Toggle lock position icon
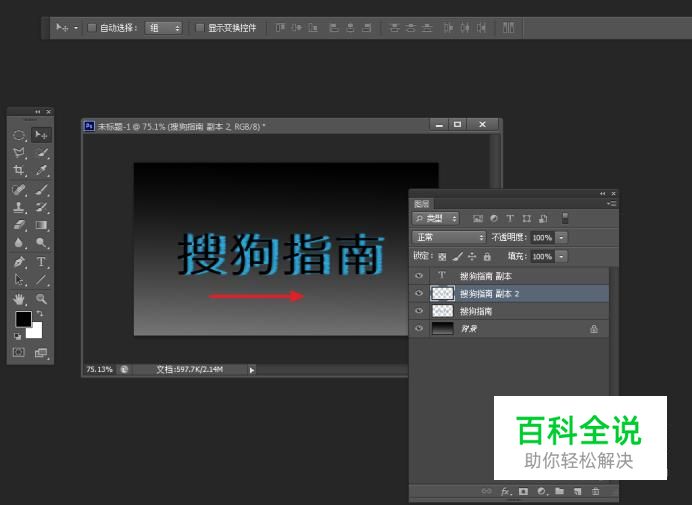Image resolution: width=692 pixels, height=505 pixels. (x=472, y=256)
